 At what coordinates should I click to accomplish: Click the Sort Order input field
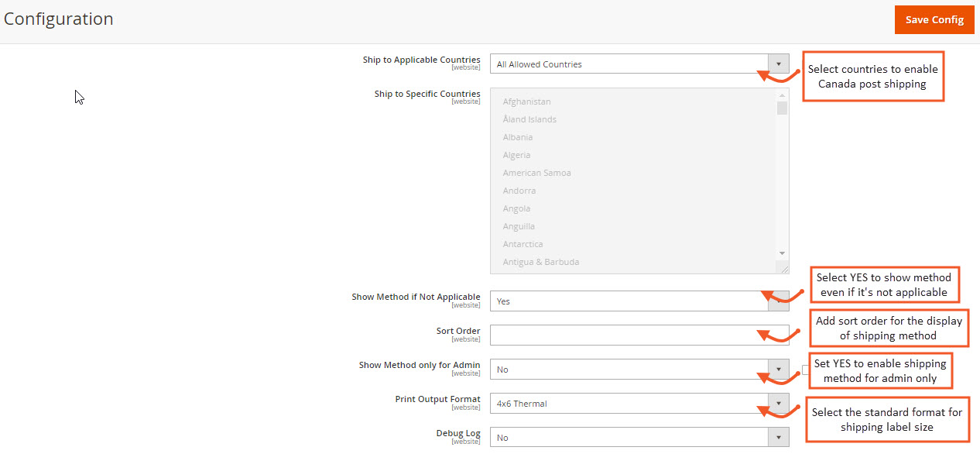[639, 335]
